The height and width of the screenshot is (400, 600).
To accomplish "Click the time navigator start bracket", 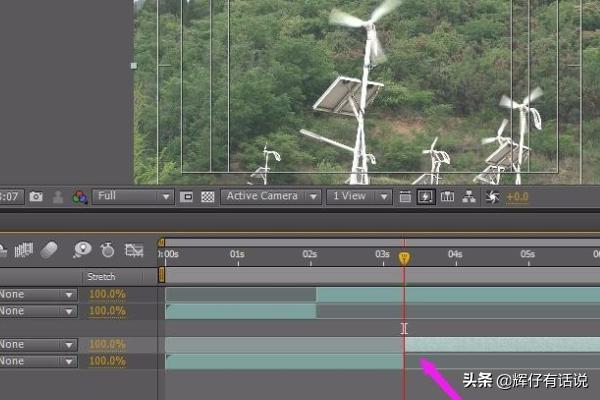I will pos(161,242).
